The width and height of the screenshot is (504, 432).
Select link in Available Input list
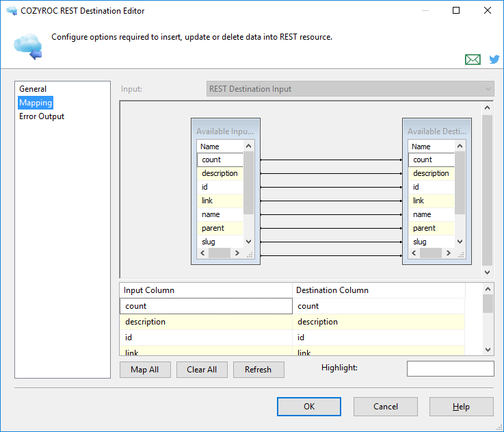click(220, 201)
